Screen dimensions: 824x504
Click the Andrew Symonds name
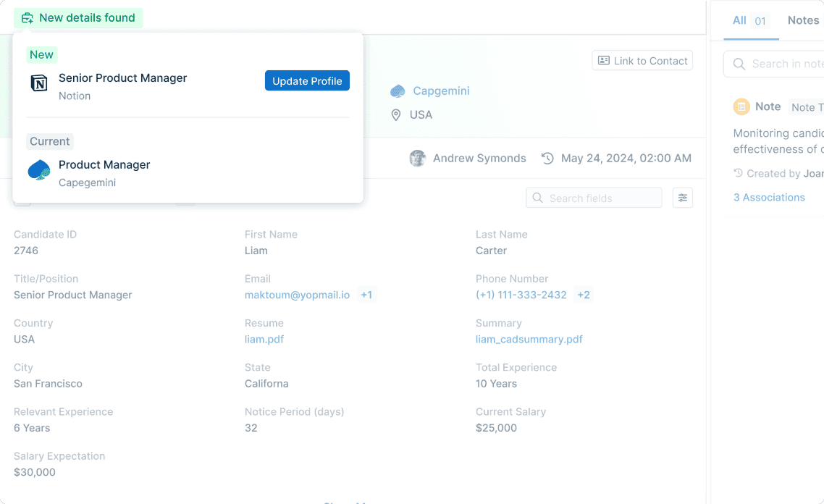479,158
